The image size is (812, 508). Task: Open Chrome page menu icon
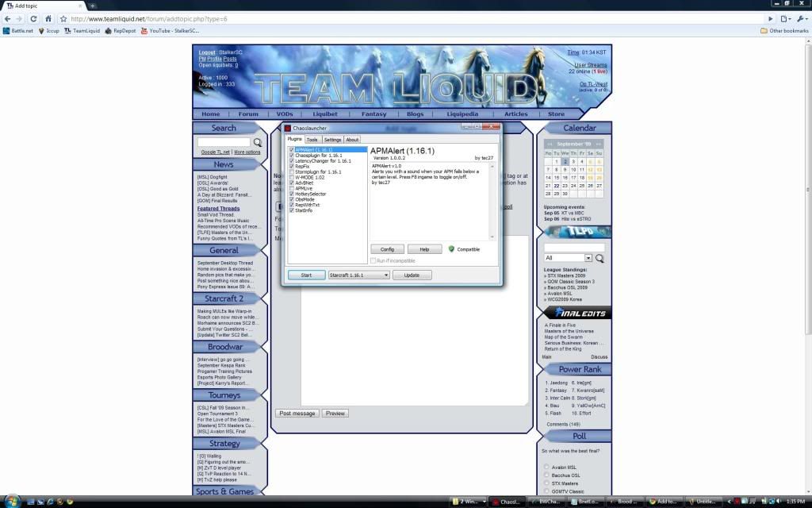pos(786,19)
